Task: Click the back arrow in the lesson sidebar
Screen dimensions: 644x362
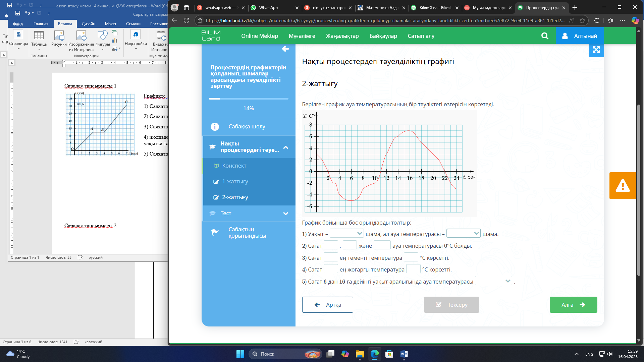Action: (x=285, y=49)
